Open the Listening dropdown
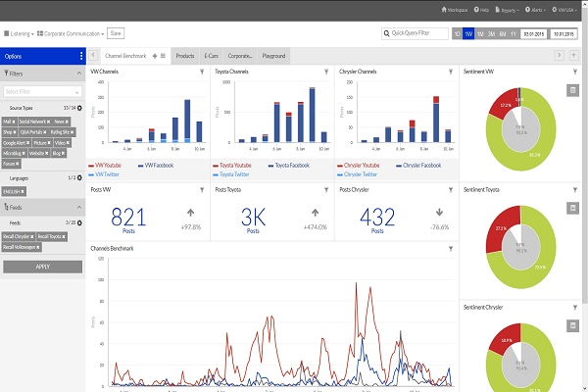This screenshot has width=588, height=392. point(19,33)
